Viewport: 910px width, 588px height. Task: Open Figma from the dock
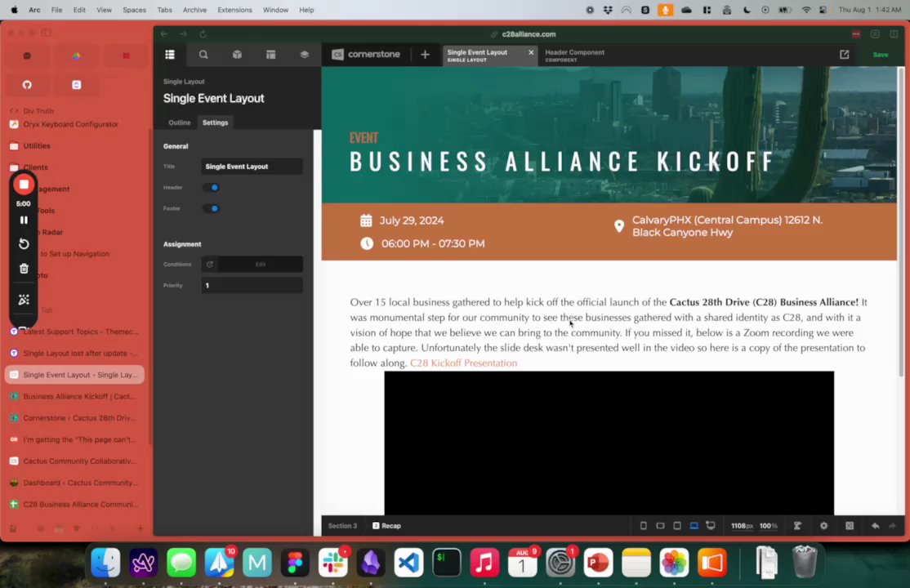(x=295, y=563)
